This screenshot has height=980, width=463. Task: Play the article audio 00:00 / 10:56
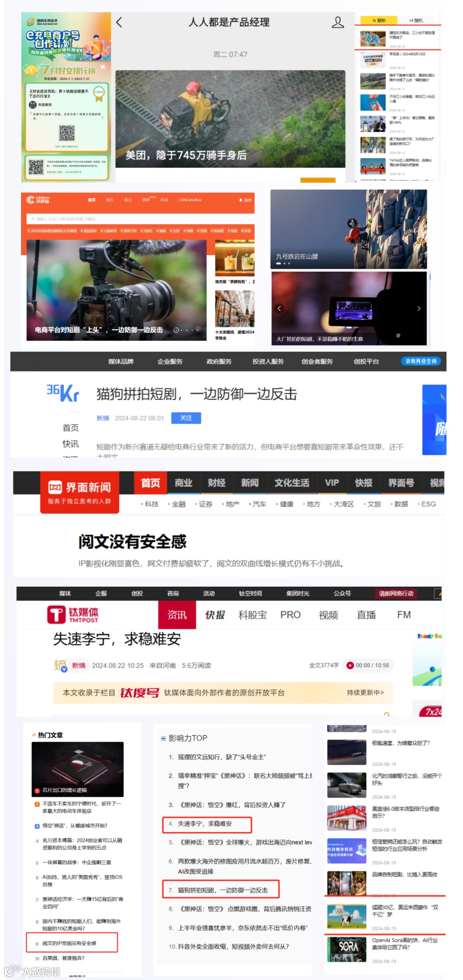(x=350, y=665)
